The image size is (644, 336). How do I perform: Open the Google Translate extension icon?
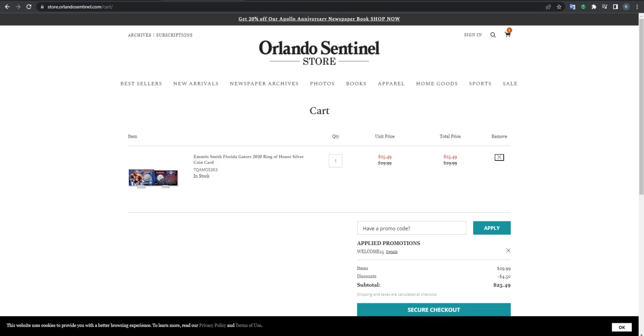pos(572,7)
